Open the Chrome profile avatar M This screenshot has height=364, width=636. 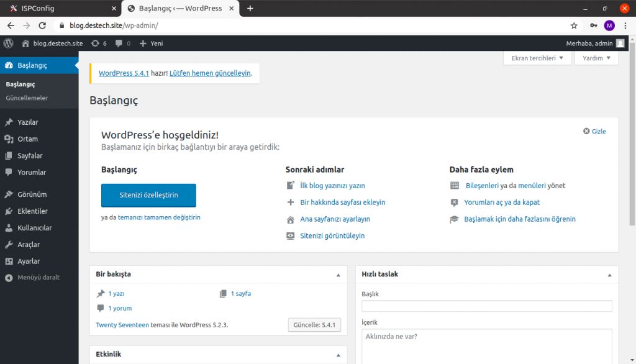click(x=609, y=25)
